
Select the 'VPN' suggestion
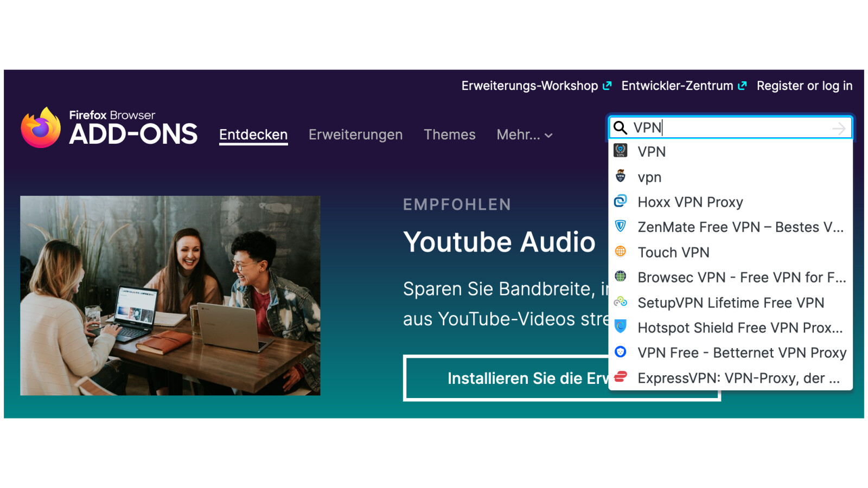730,151
